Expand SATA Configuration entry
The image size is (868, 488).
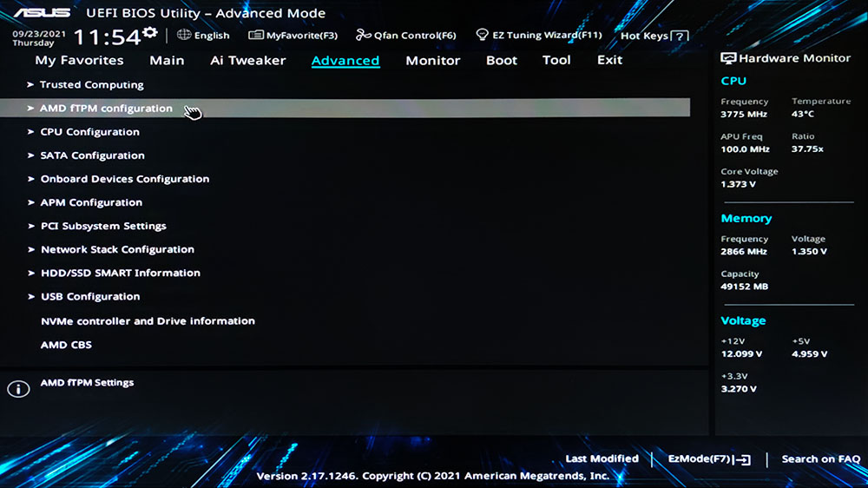[x=92, y=155]
